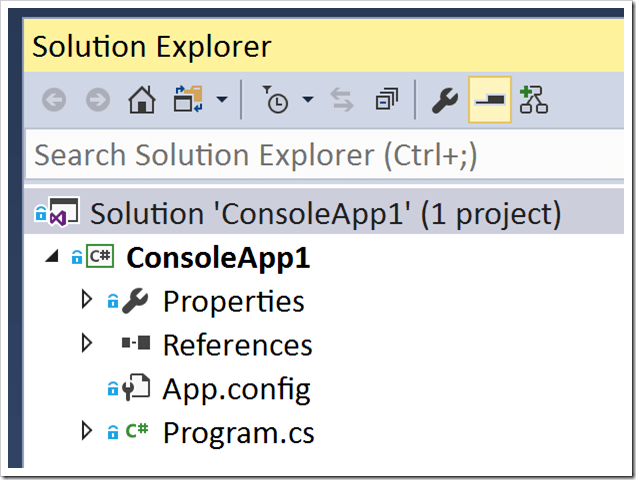This screenshot has height=480, width=636.
Task: Click lock icon beside Program.cs
Action: click(x=113, y=432)
